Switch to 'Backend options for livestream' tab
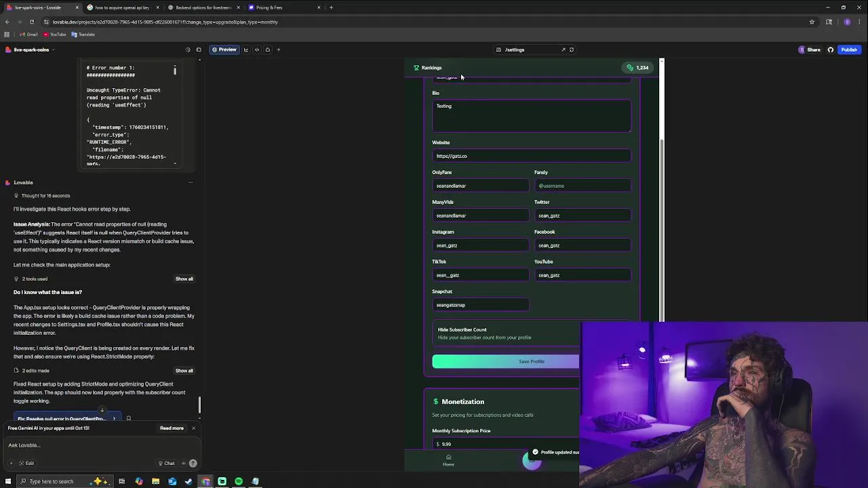This screenshot has height=488, width=868. [203, 7]
